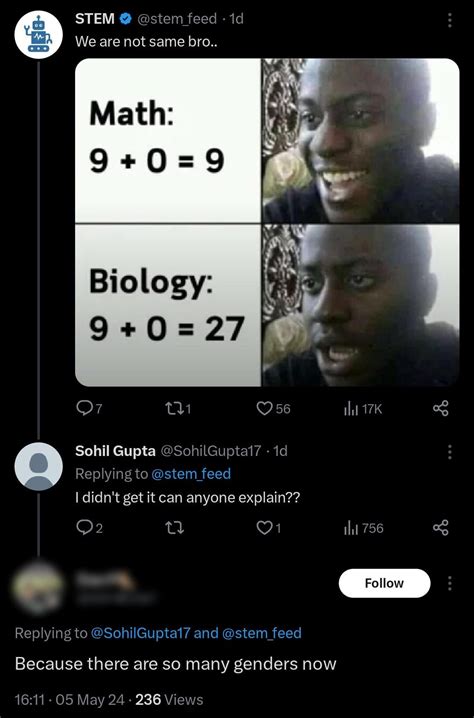Repost the STEM tweet
Viewport: 474px width, 718px height.
point(174,408)
